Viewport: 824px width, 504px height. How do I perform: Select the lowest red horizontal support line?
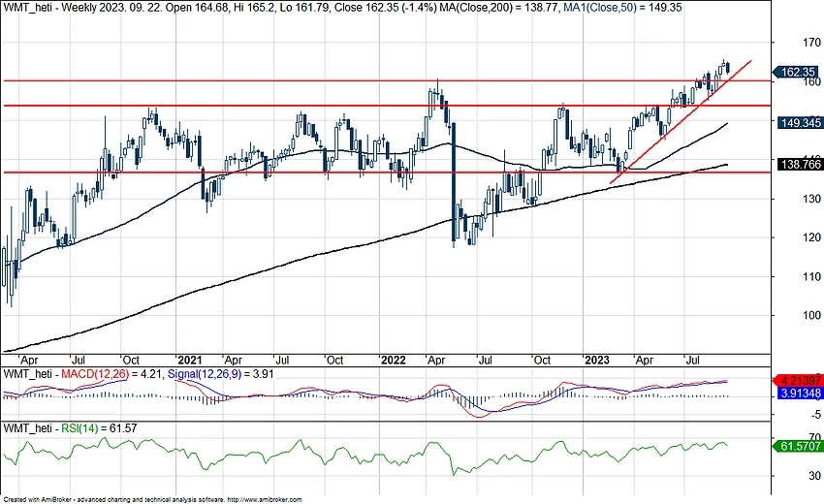tap(386, 172)
